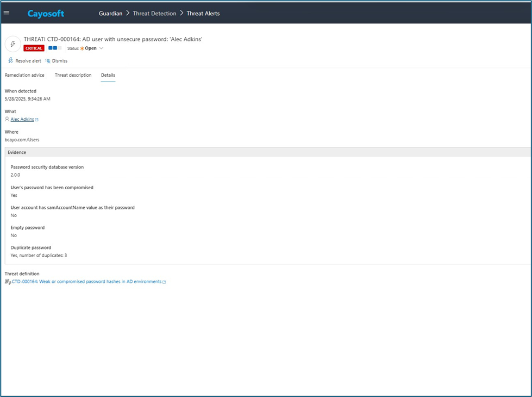This screenshot has height=397, width=532.
Task: Click the orange asterisk status icon
Action: tap(82, 48)
